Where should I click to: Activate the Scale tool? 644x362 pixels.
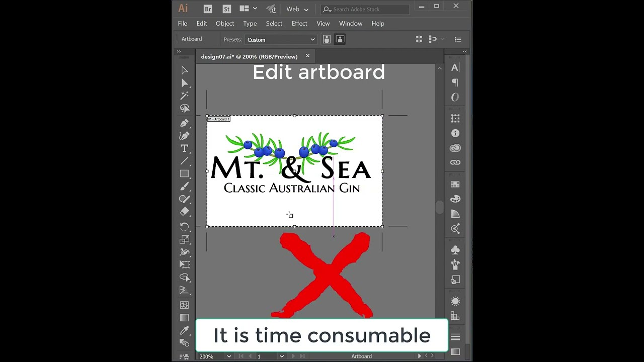pos(184,239)
